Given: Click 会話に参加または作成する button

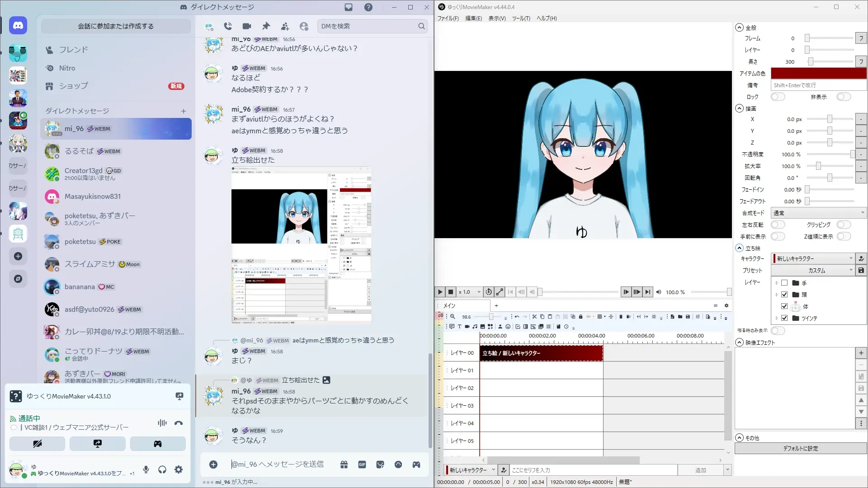Looking at the screenshot, I should click(116, 26).
